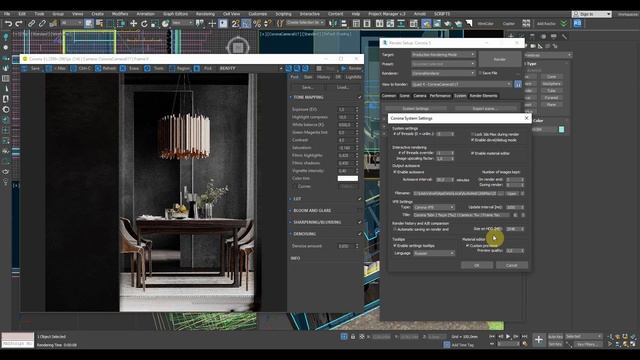Toggle the Denoising section checkmark
This screenshot has height=360, width=640.
360,234
